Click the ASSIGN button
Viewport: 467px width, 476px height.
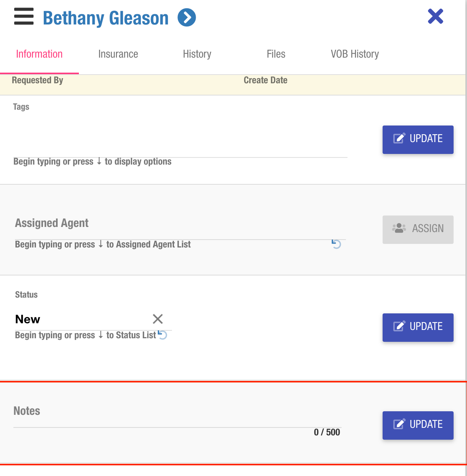[418, 229]
